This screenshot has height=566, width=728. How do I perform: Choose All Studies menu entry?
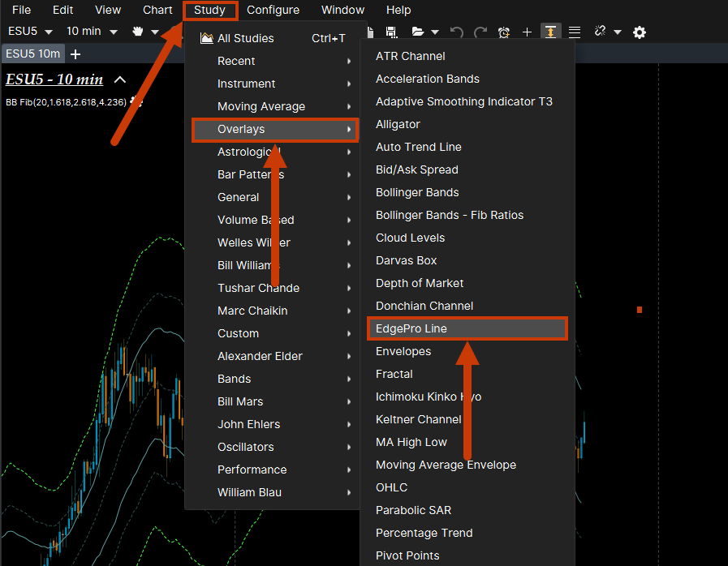[x=246, y=38]
